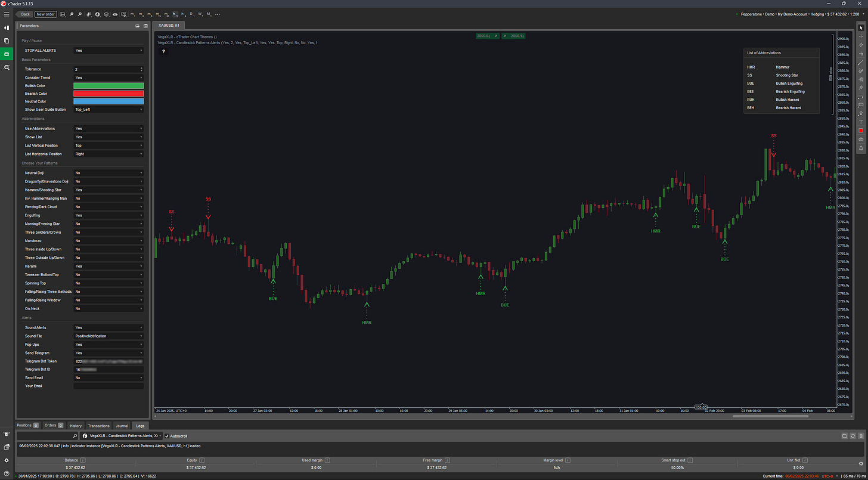
Task: Open Hammer/Shooting Star dropdown
Action: click(x=108, y=190)
